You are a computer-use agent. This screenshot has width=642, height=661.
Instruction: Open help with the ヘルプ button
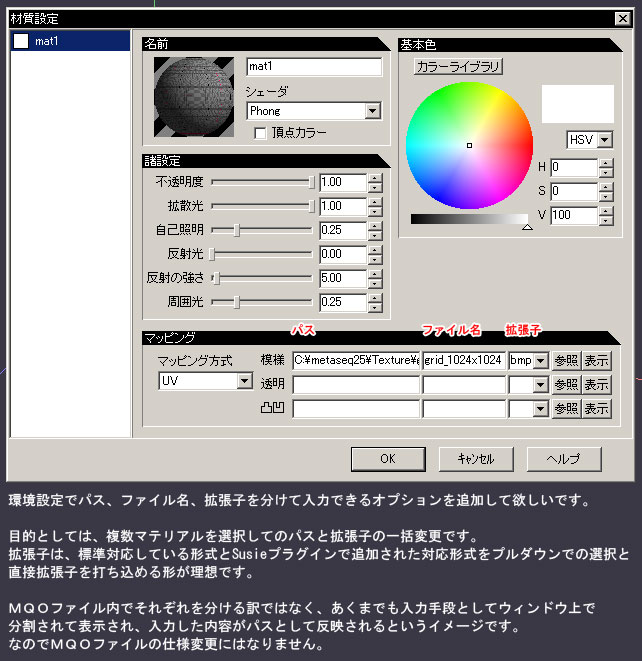click(x=564, y=459)
